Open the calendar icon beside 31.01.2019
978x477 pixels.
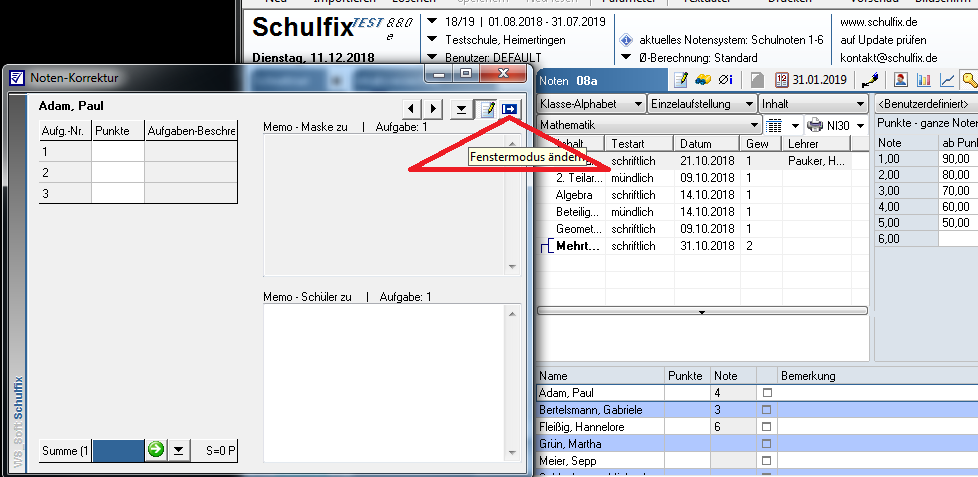[x=782, y=80]
